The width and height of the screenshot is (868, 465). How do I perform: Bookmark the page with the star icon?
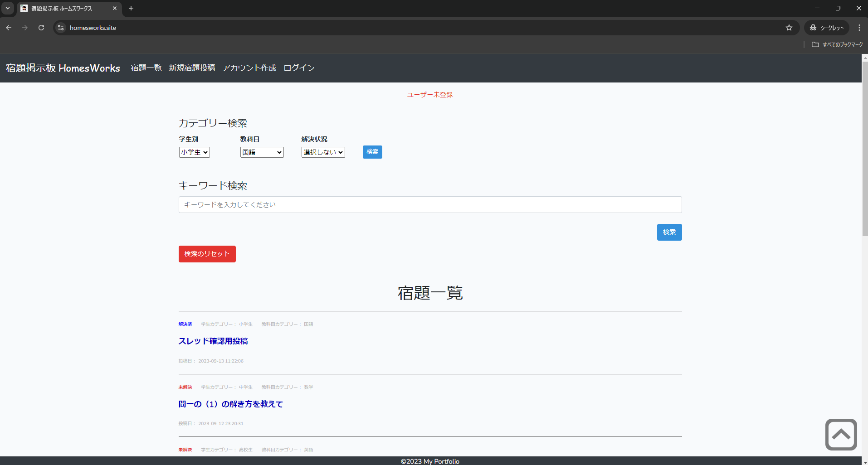click(x=789, y=28)
